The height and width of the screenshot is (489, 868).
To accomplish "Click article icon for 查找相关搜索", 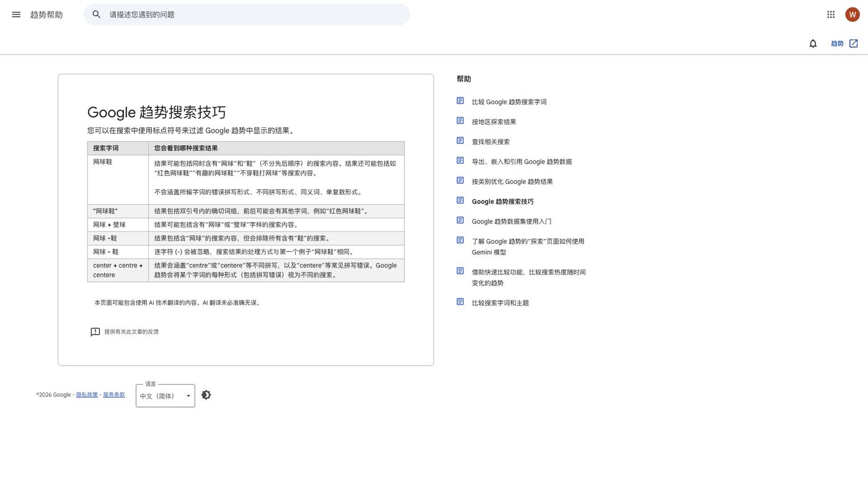I will pyautogui.click(x=460, y=140).
